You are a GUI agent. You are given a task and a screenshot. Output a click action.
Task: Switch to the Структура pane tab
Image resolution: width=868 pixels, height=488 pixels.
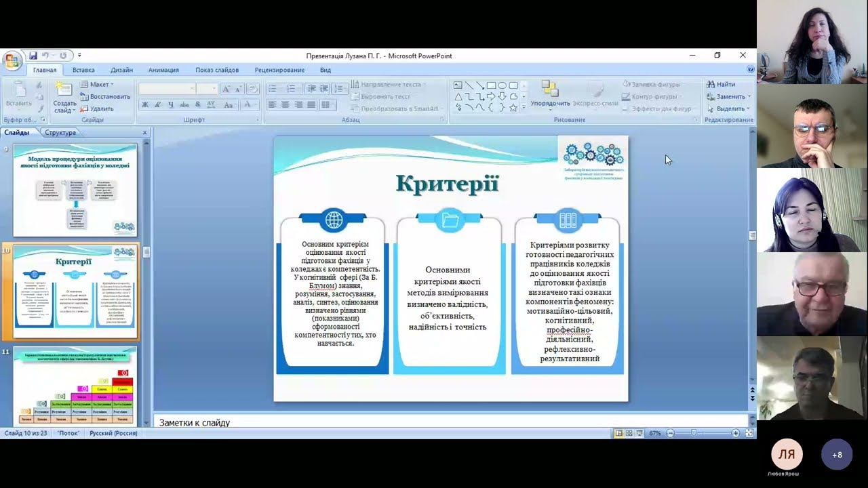[x=60, y=133]
